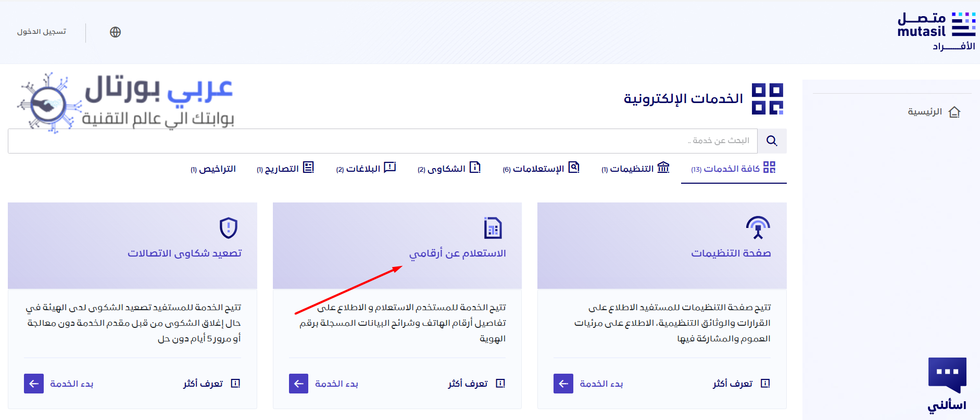Select the كافة الخدمات (13) tab

pyautogui.click(x=734, y=169)
